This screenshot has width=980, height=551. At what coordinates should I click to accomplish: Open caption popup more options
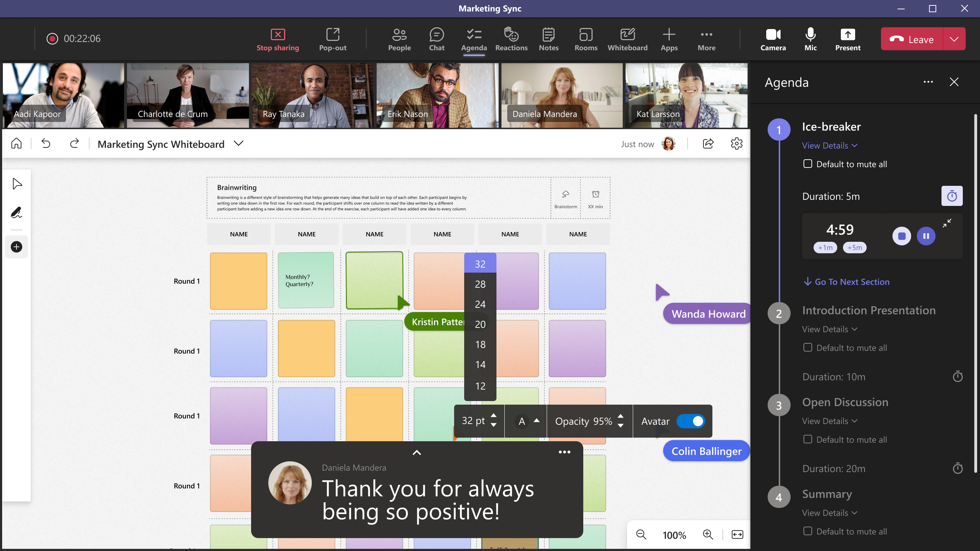[x=564, y=452]
